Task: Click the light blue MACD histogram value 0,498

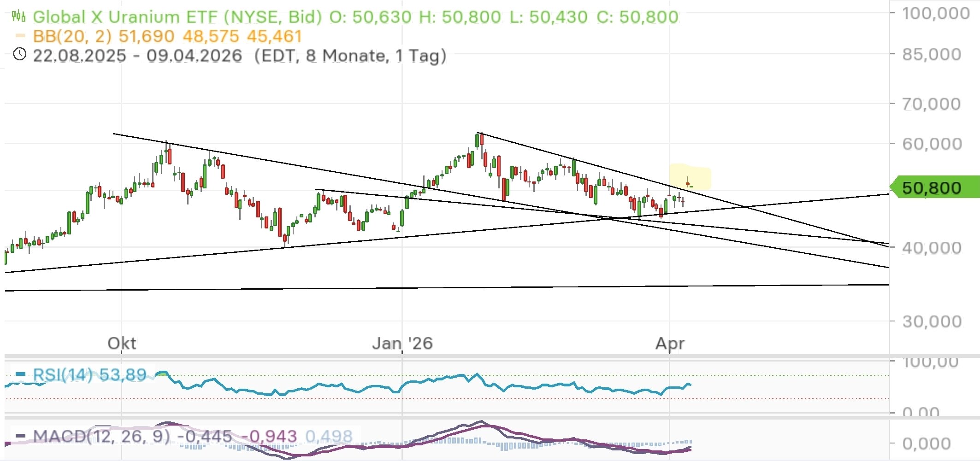Action: pos(329,436)
